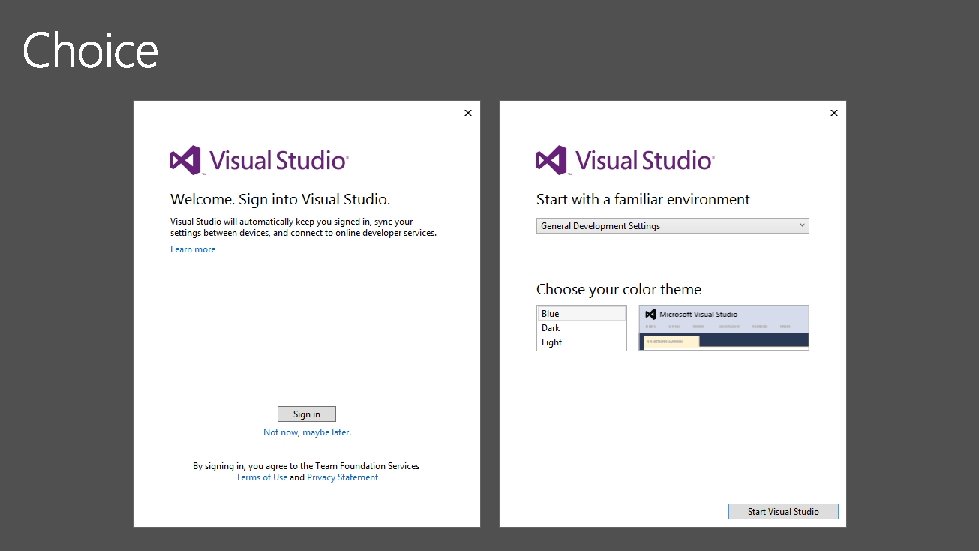Open the Terms of Use link
The width and height of the screenshot is (979, 551).
(x=262, y=477)
